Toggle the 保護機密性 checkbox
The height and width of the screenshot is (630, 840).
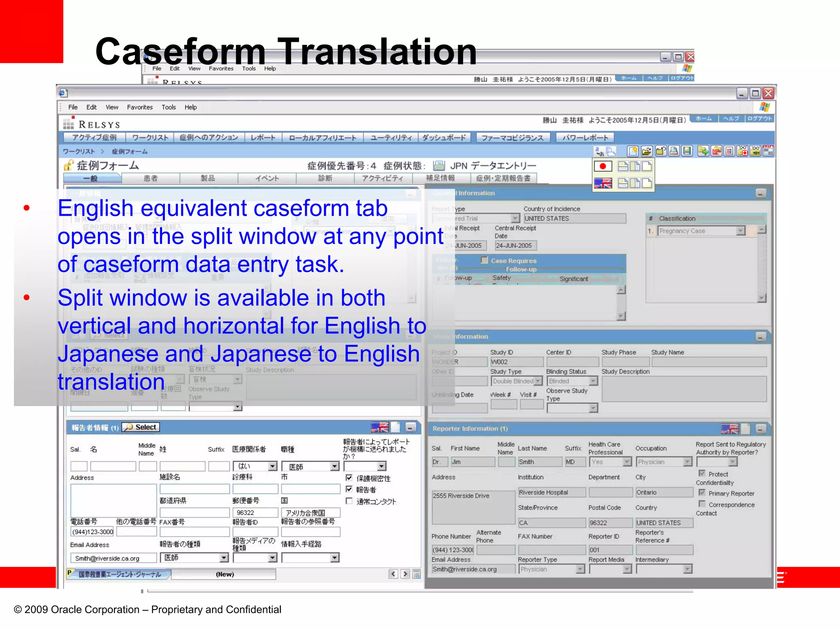click(x=349, y=478)
